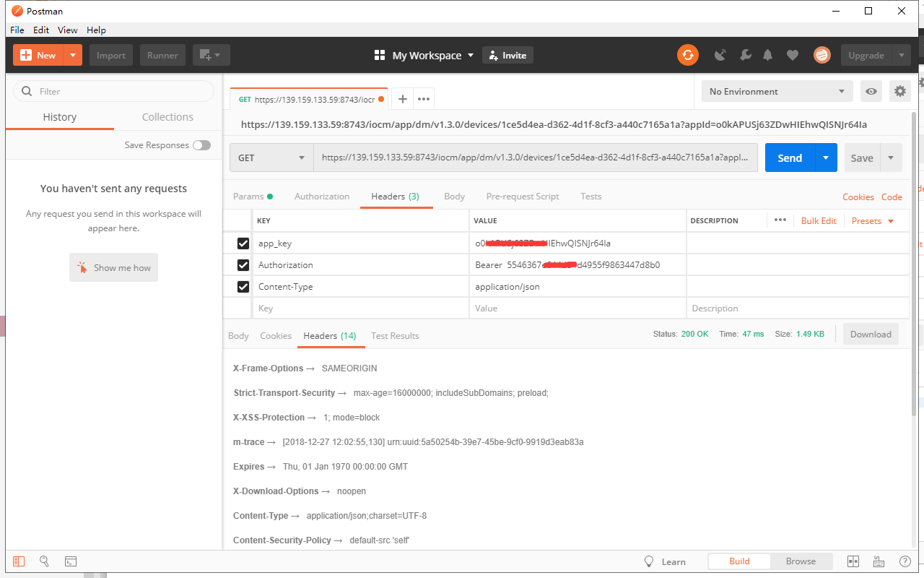The width and height of the screenshot is (924, 578).
Task: Uncheck the Authorization header checkbox
Action: pos(243,265)
